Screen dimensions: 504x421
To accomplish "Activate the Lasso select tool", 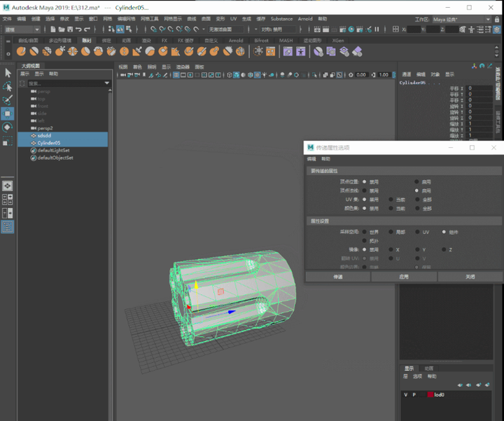I will tap(8, 86).
